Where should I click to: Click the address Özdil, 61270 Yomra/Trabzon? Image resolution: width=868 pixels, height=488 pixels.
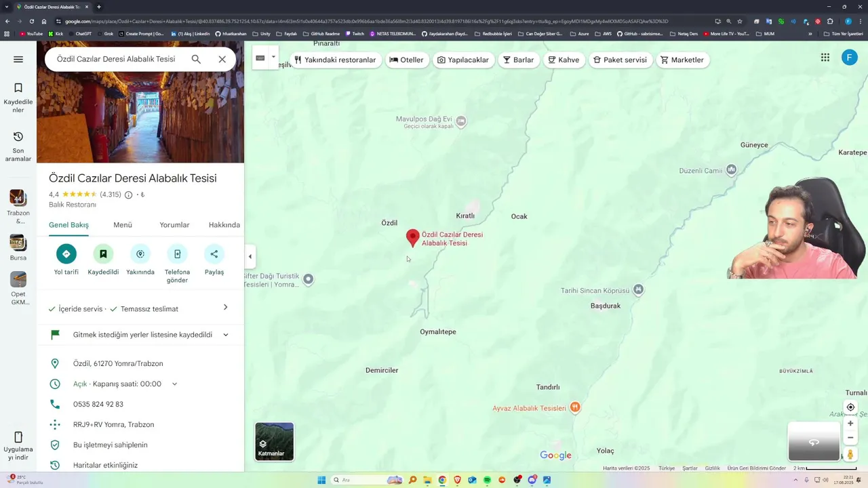coord(118,363)
